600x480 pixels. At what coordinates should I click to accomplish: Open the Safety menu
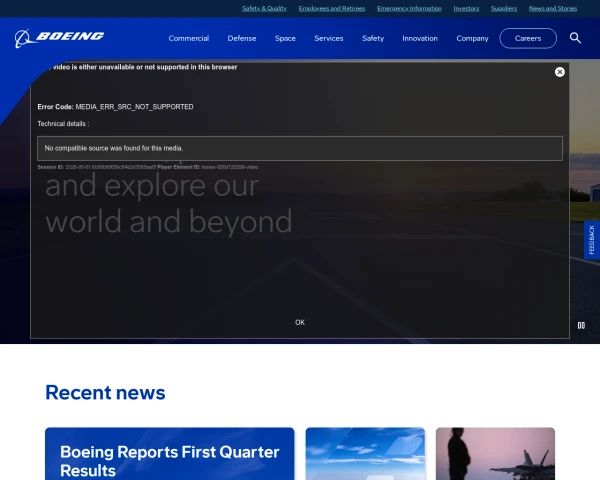click(x=373, y=38)
